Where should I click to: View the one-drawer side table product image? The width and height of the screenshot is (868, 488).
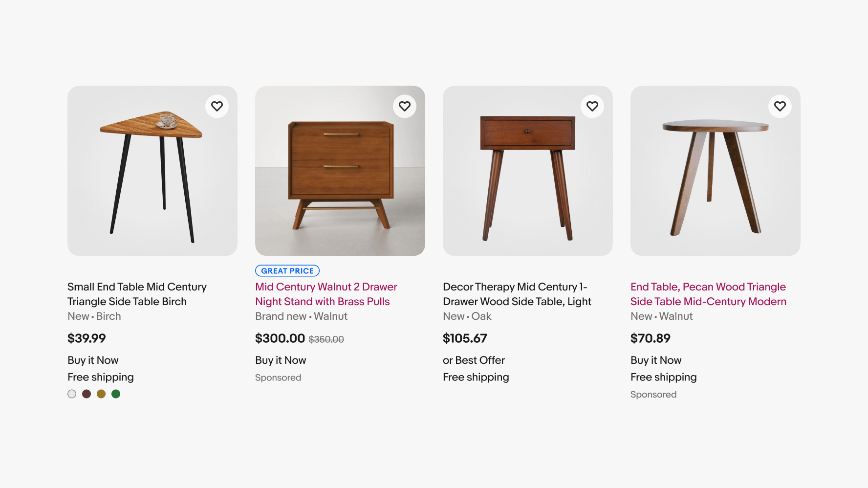point(528,171)
